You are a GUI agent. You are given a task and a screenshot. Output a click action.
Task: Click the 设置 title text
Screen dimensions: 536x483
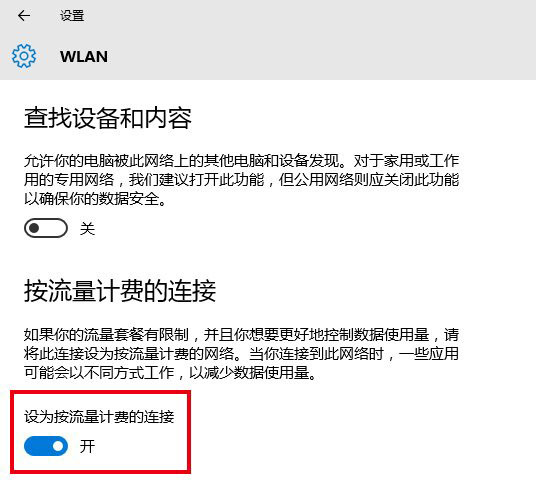pyautogui.click(x=72, y=16)
